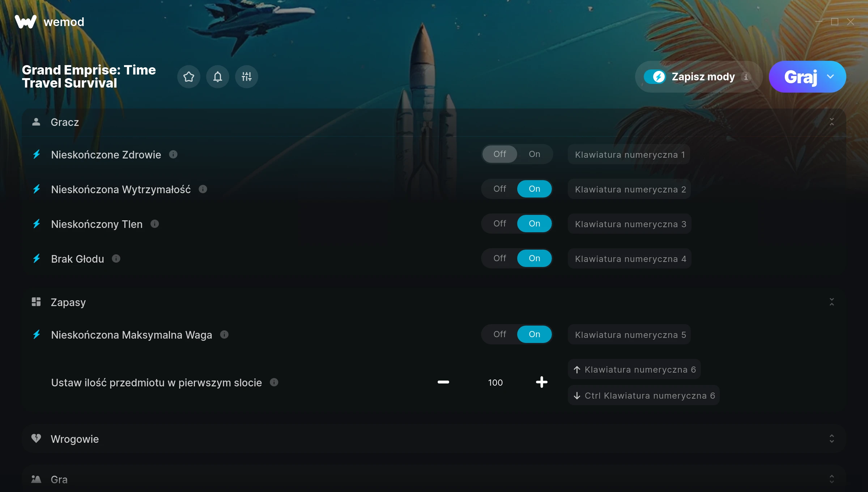The width and height of the screenshot is (868, 492).
Task: Click the Graj play button
Action: (x=801, y=77)
